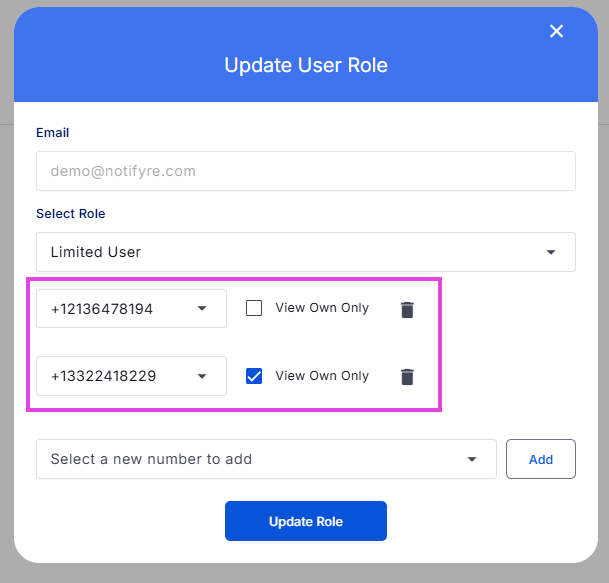
Task: Enable View Own Only for +12136478194
Action: coord(254,308)
